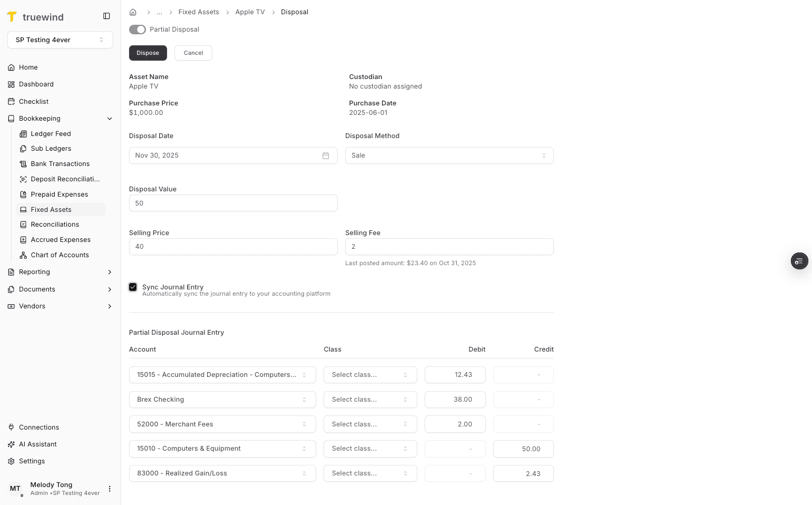This screenshot has width=812, height=505.
Task: Open the home breadcrumb icon
Action: coord(133,12)
